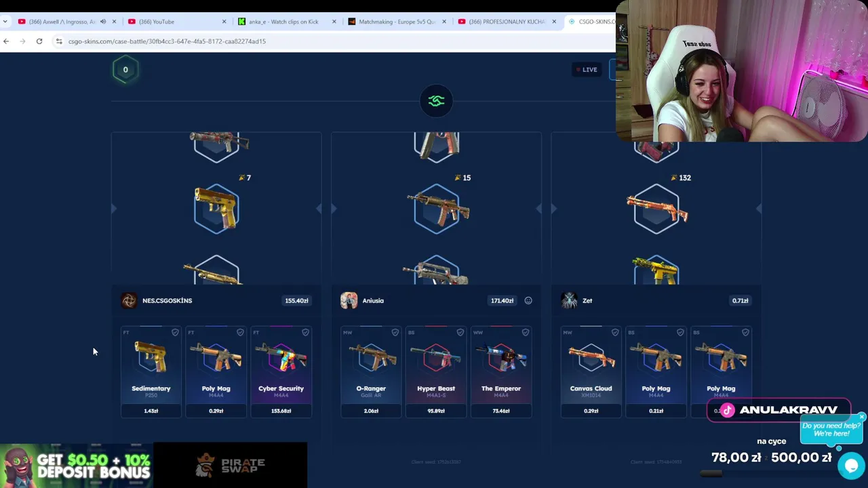Open site info icon in address bar
868x488 pixels.
(x=59, y=41)
